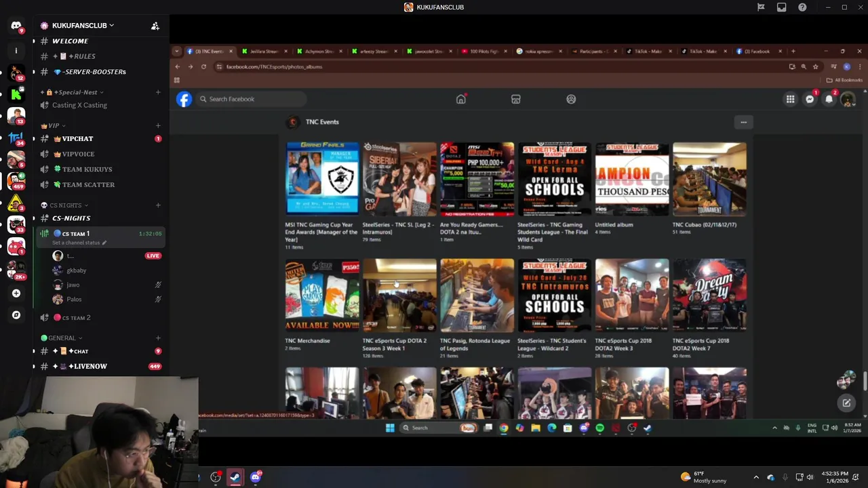Open the CS-NIGHTS text channel
The image size is (868, 488).
[100, 218]
